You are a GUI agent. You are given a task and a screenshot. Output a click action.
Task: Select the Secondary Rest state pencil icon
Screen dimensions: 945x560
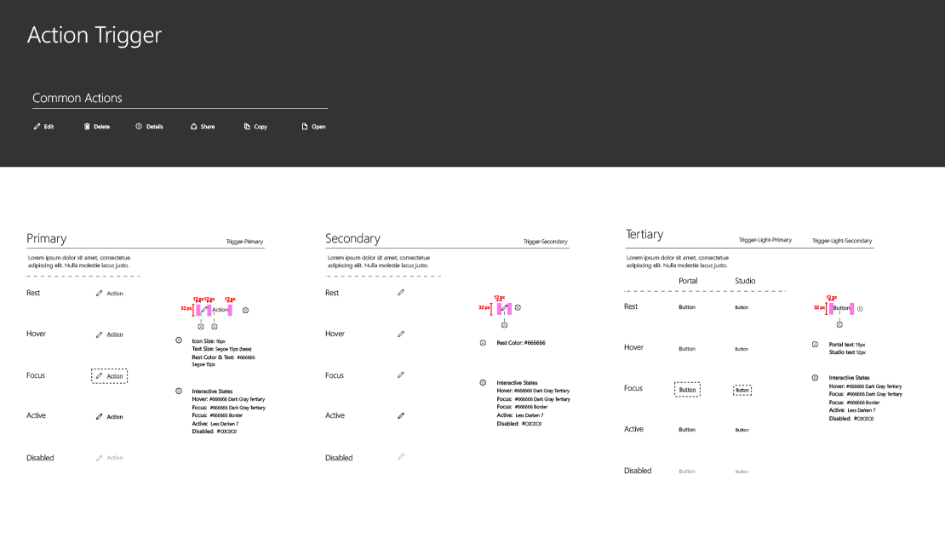pyautogui.click(x=401, y=293)
